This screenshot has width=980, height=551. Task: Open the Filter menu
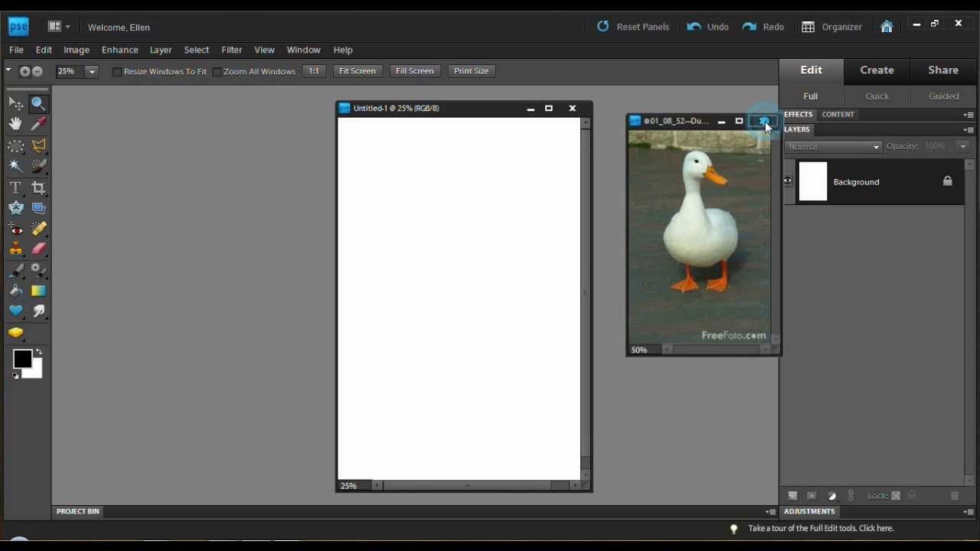[x=231, y=50]
